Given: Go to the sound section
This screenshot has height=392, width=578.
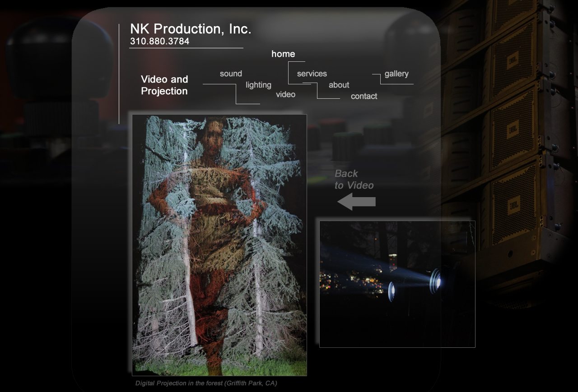Looking at the screenshot, I should coord(231,74).
